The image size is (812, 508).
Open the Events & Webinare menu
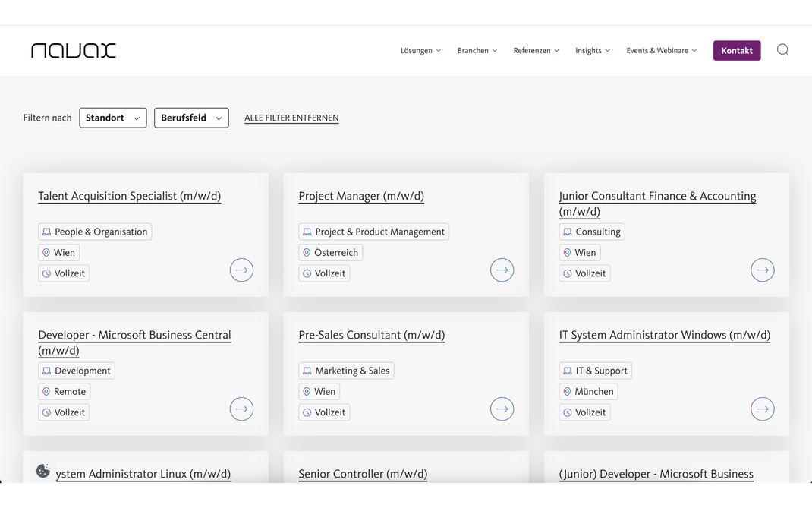(x=661, y=51)
